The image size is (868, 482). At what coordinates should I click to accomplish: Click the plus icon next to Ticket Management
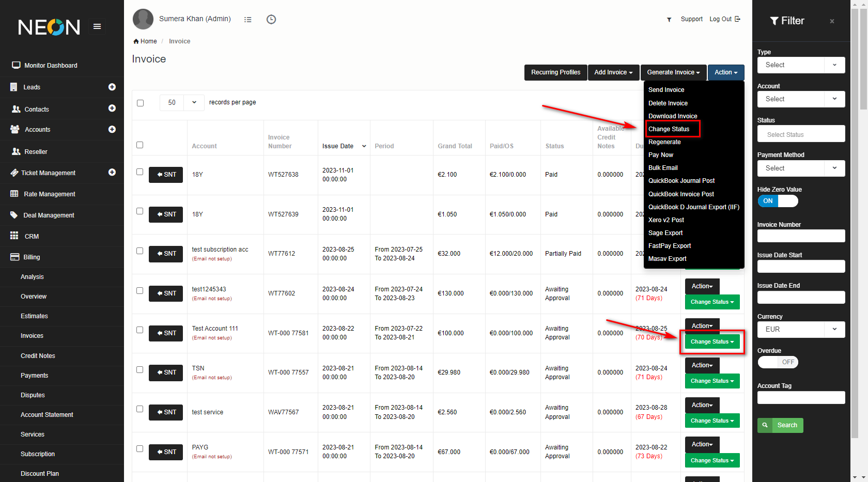[112, 173]
